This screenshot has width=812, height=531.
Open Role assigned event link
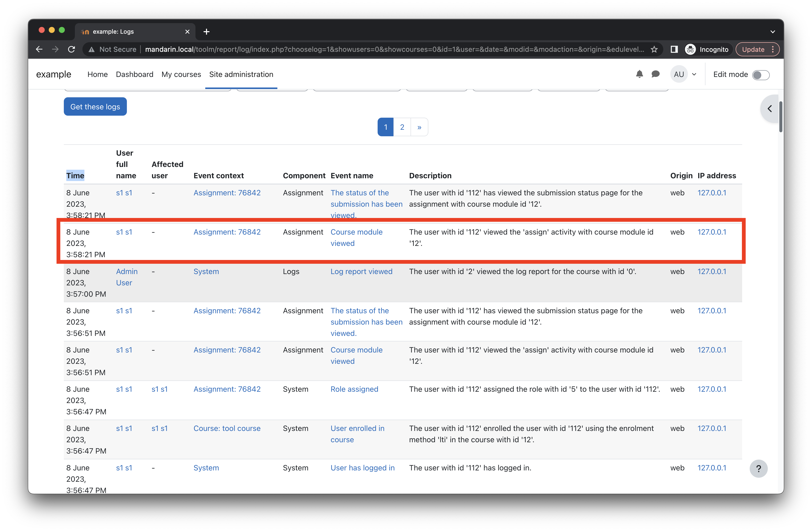(354, 389)
